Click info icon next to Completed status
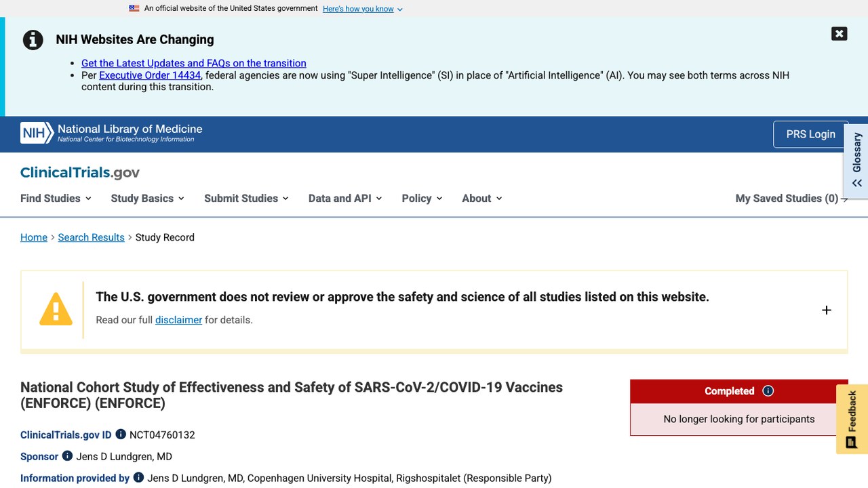Screen dimensions: 868x488 (768, 391)
